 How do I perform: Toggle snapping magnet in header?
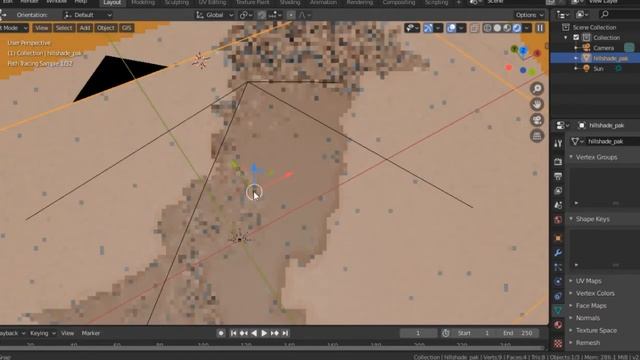pyautogui.click(x=262, y=15)
